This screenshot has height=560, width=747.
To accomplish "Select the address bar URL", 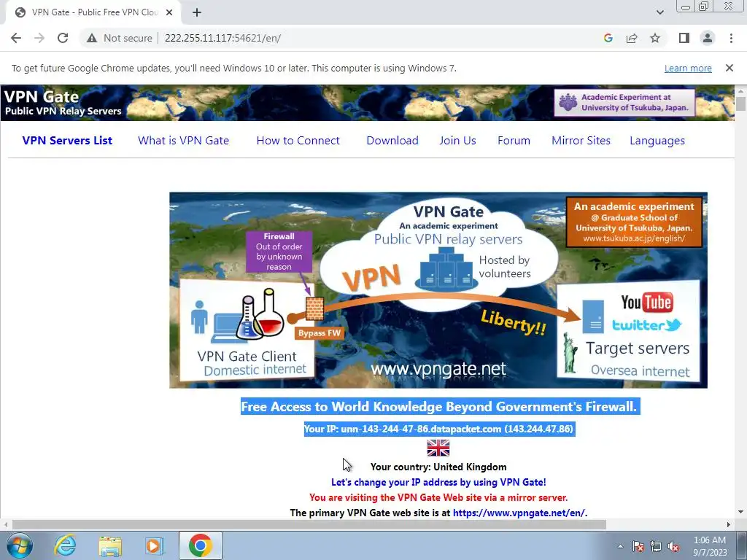I will point(223,38).
